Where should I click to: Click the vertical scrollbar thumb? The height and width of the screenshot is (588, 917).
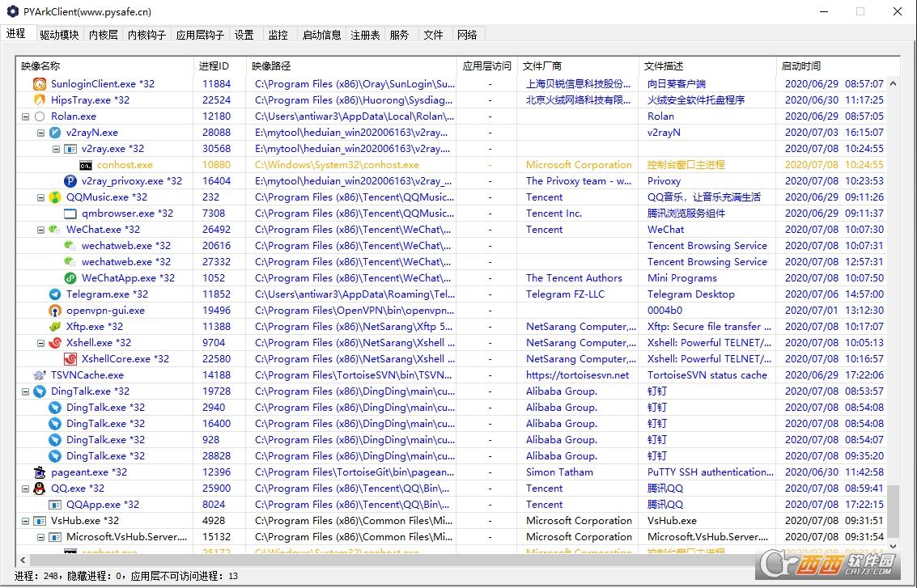pyautogui.click(x=893, y=510)
